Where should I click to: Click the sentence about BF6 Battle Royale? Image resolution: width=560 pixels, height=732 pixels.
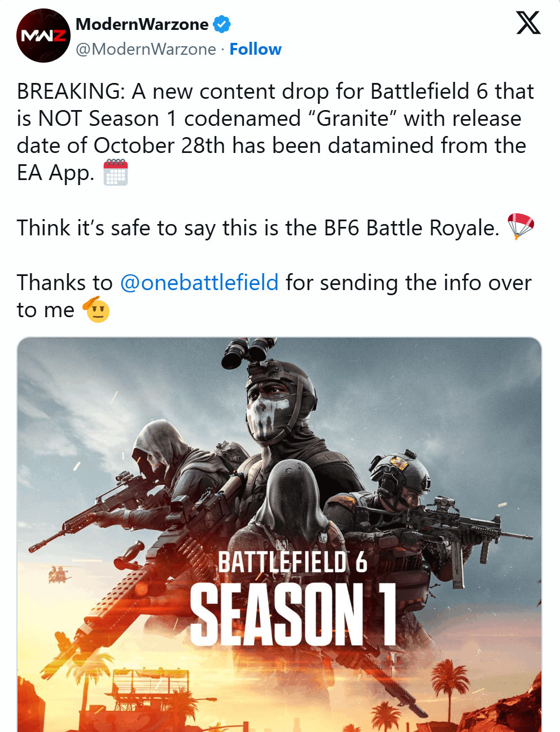[258, 227]
